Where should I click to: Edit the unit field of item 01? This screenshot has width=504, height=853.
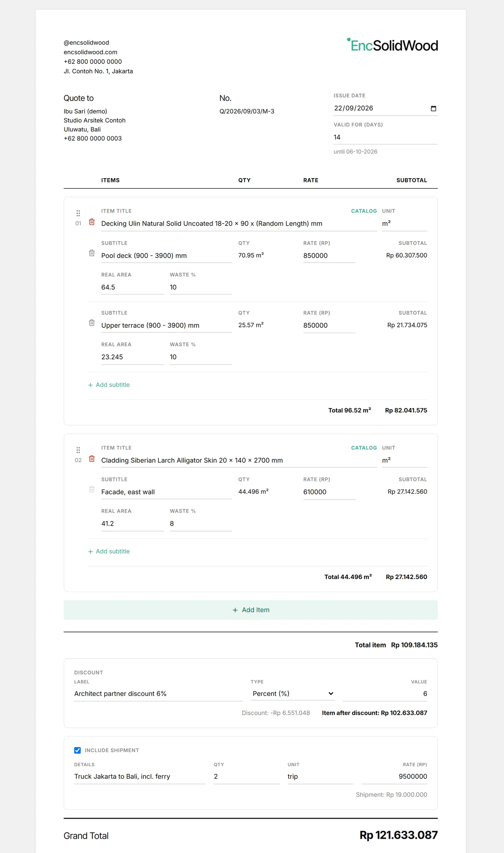click(404, 224)
